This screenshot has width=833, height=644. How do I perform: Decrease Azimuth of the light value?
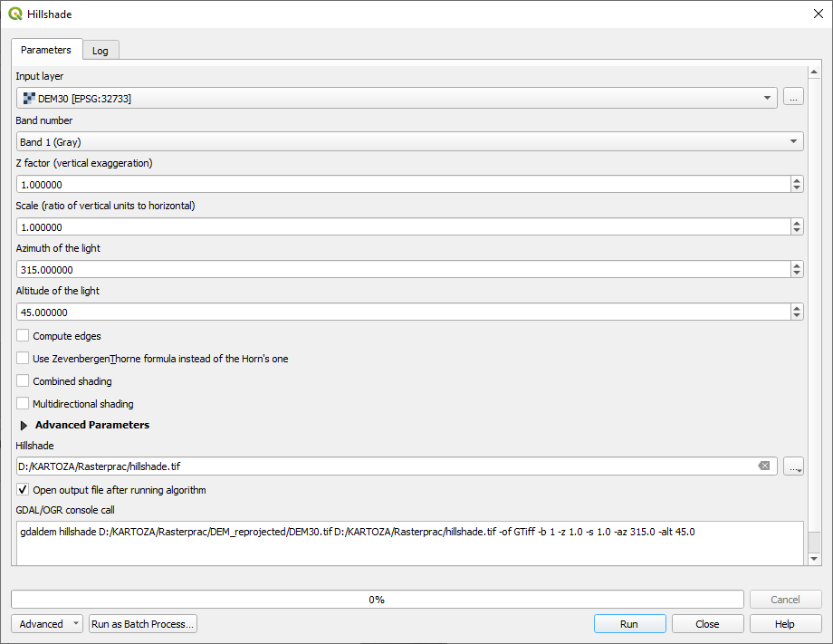coord(797,274)
